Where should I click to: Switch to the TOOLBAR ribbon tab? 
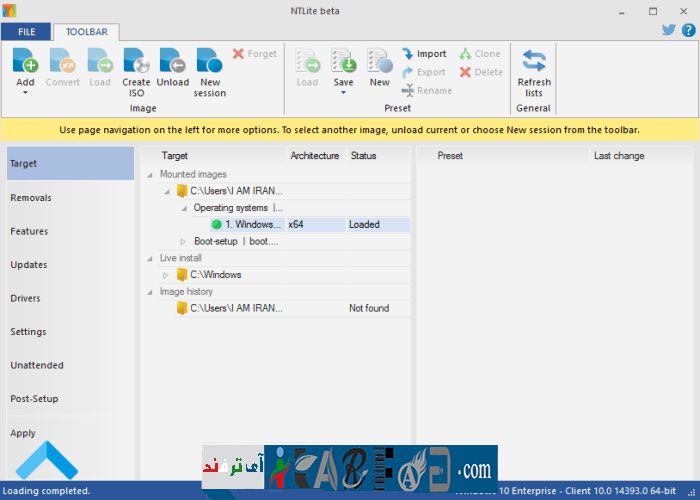coord(86,31)
